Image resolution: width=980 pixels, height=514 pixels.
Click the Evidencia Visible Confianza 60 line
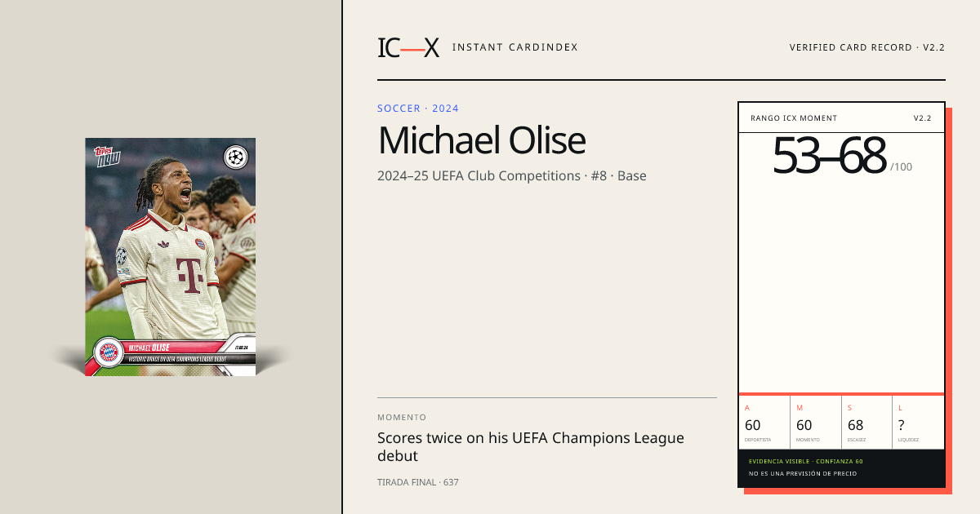[805, 462]
